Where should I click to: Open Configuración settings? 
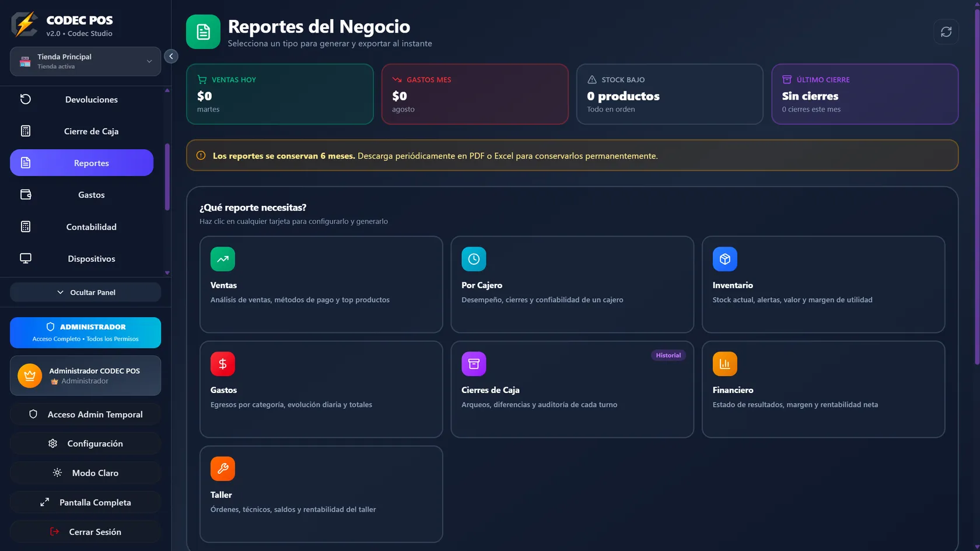[x=85, y=443]
